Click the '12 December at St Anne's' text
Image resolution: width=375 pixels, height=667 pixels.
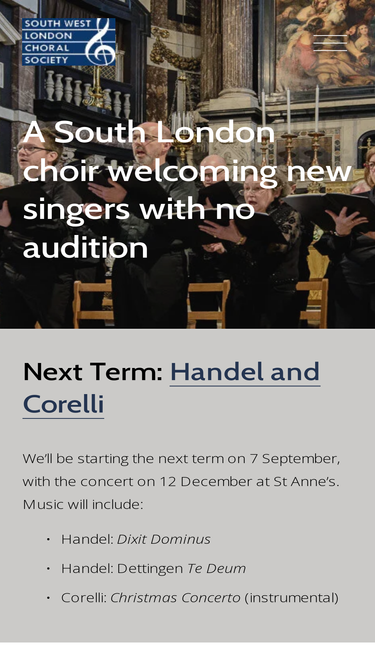pos(250,482)
